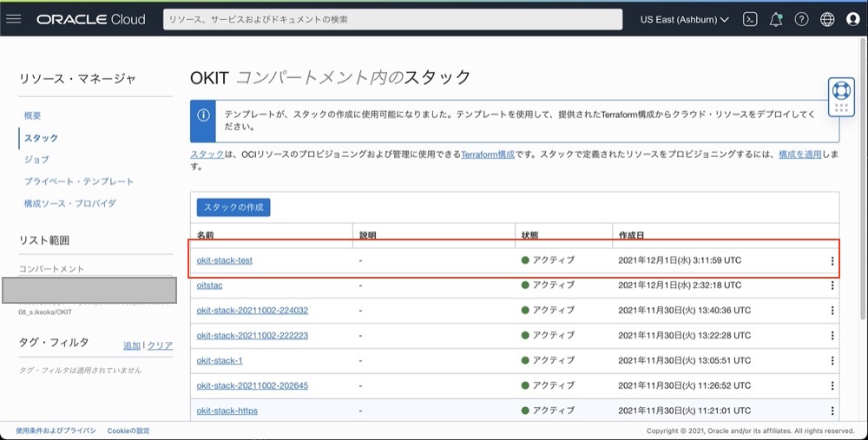868x440 pixels.
Task: Click the スタックの作成 button
Action: click(x=233, y=207)
